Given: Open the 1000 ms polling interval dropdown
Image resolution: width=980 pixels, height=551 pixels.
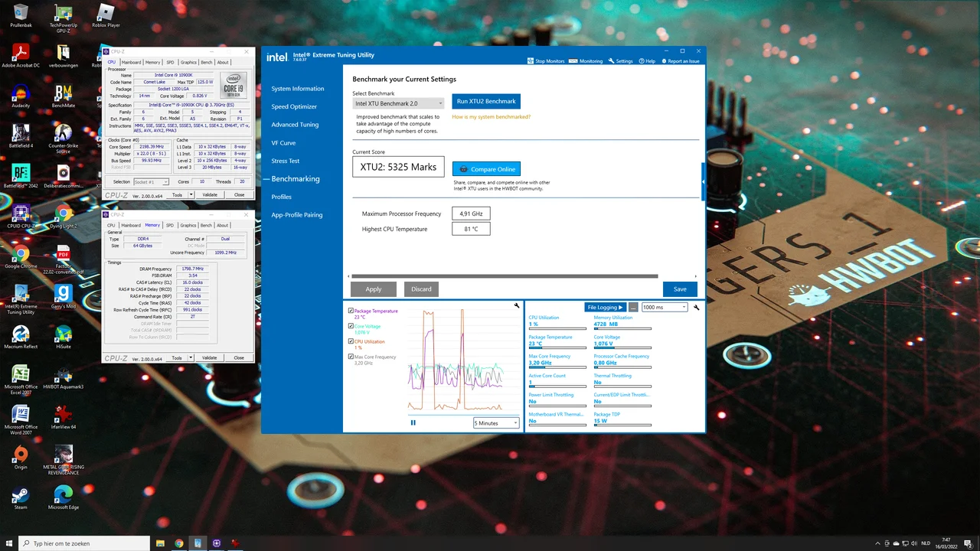Looking at the screenshot, I should [x=665, y=307].
